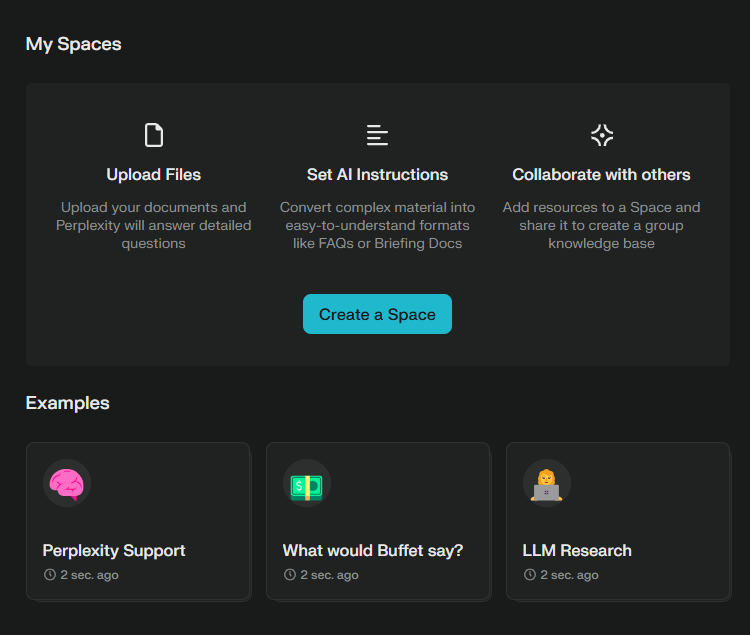Click the LLM Research title text
This screenshot has height=635, width=750.
577,551
